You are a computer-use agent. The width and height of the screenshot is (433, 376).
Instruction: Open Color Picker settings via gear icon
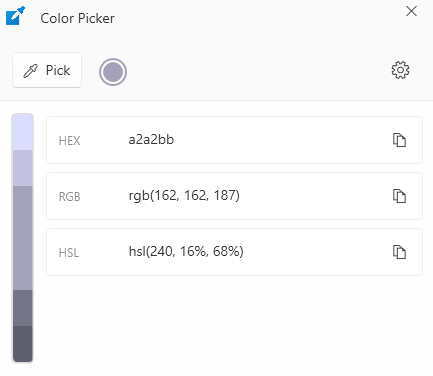point(400,70)
